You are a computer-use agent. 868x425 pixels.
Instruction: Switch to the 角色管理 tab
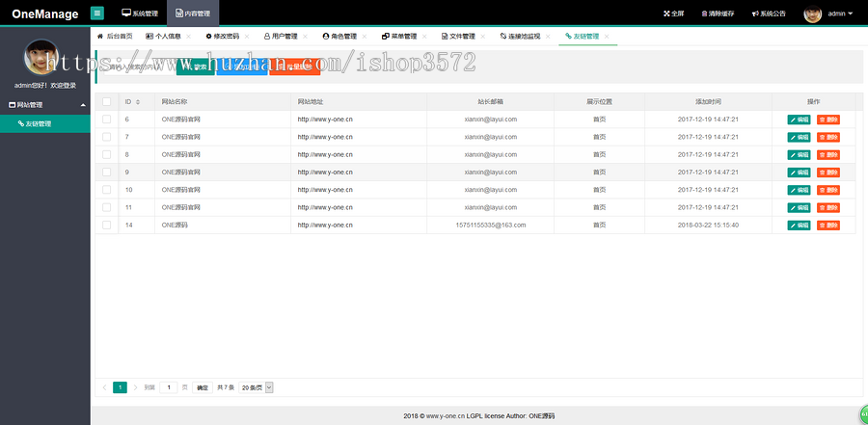coord(339,36)
